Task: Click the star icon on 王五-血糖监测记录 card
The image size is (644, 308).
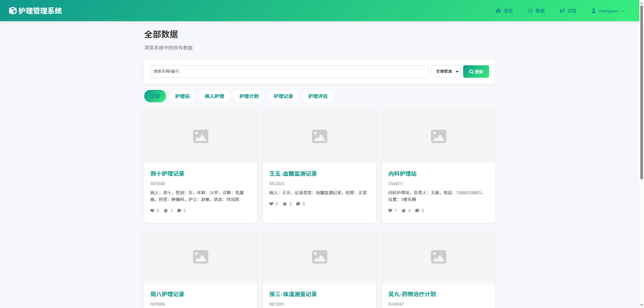Action: (x=285, y=204)
